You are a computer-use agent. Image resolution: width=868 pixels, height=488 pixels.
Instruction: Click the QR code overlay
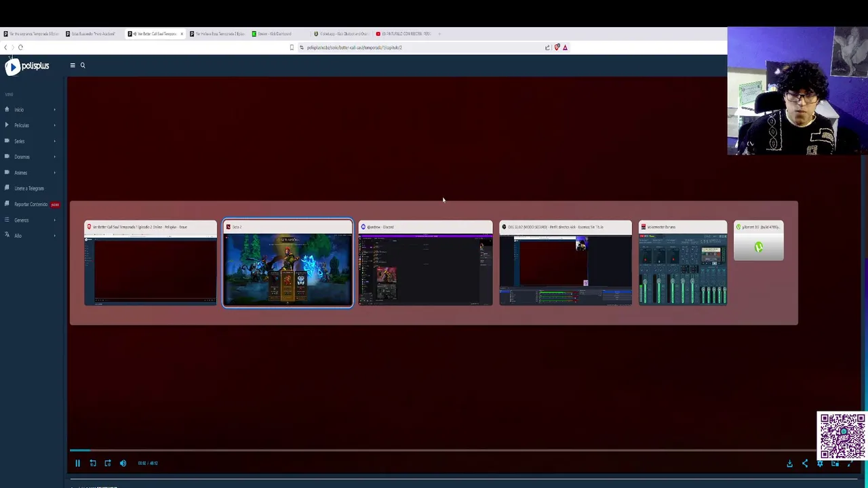tap(842, 436)
